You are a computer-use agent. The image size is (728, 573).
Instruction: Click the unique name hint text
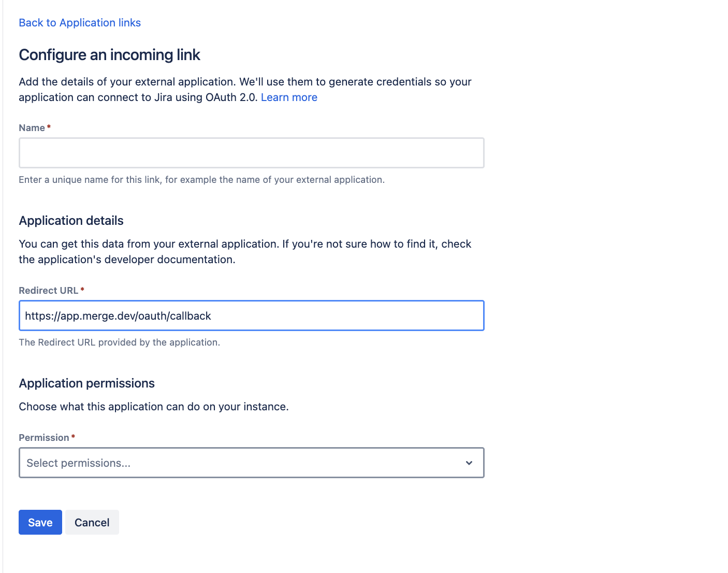pos(201,180)
